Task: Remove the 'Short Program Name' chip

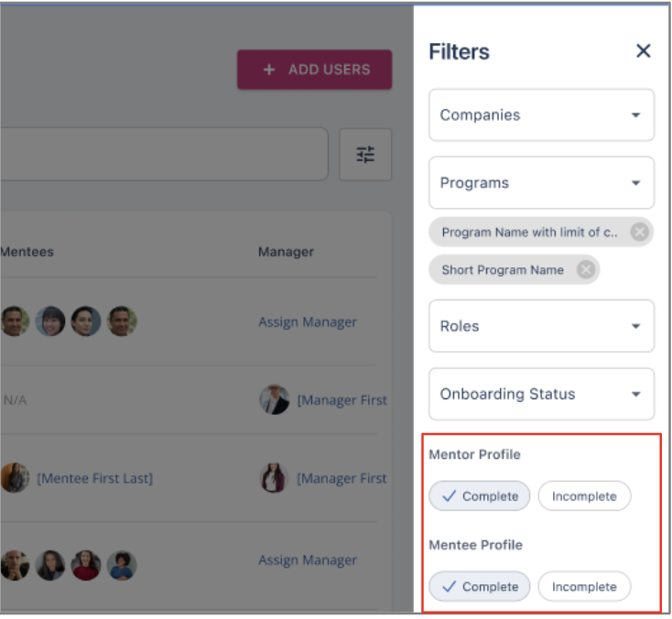Action: pos(586,270)
